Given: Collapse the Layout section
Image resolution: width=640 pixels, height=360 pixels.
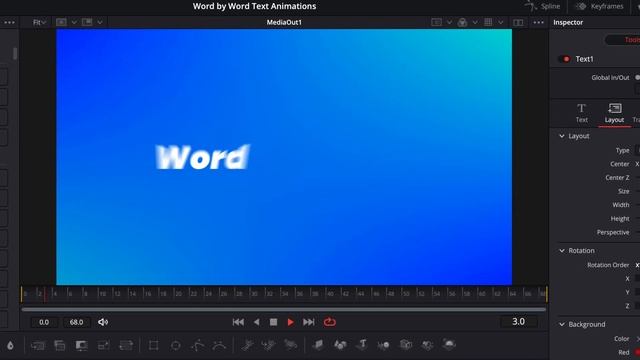Looking at the screenshot, I should 562,136.
